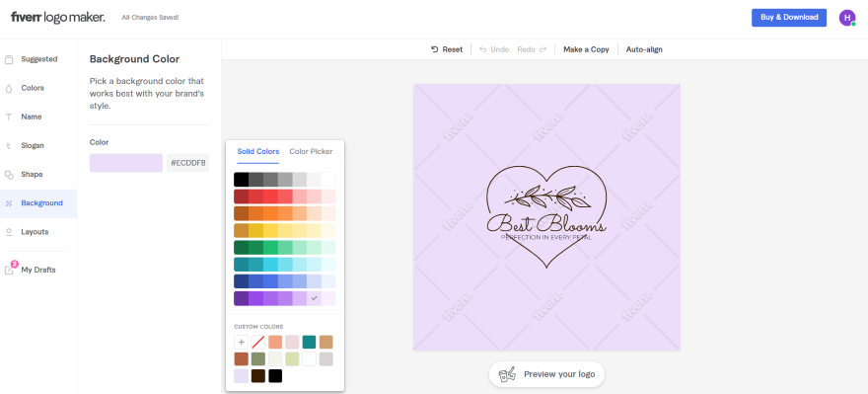Pick the darkest red swatch
The image size is (868, 394).
tap(241, 197)
